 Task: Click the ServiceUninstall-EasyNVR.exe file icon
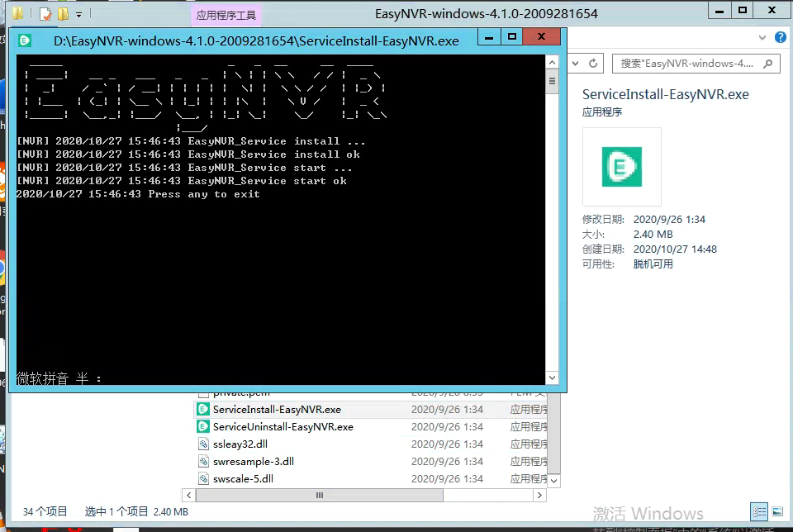[203, 426]
